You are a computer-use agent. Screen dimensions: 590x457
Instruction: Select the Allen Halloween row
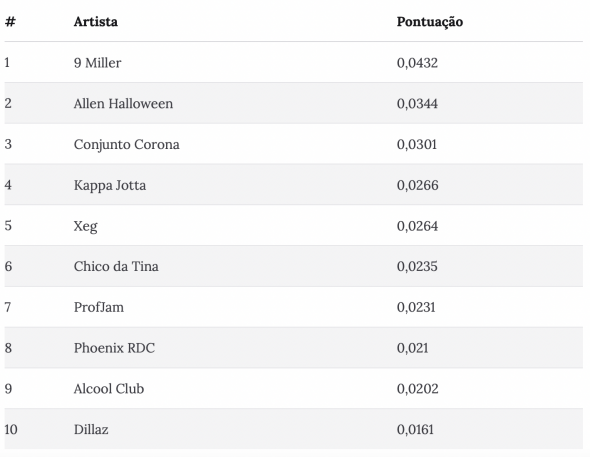[x=293, y=103]
